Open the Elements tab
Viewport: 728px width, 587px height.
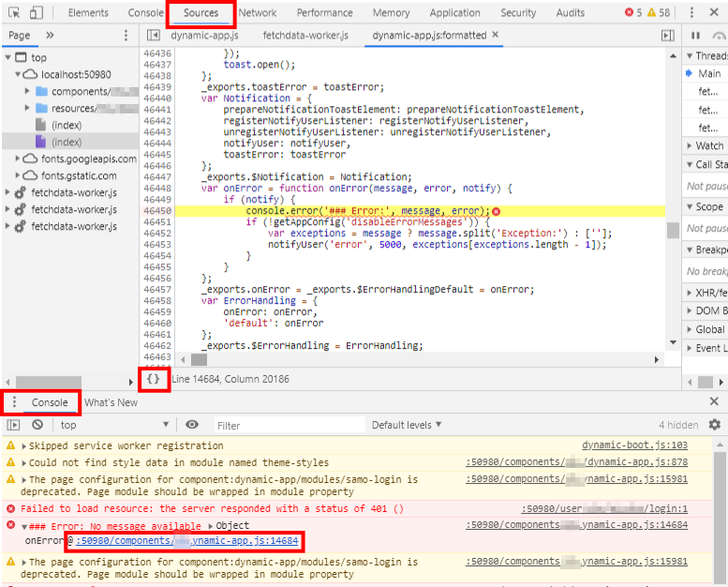(x=88, y=12)
